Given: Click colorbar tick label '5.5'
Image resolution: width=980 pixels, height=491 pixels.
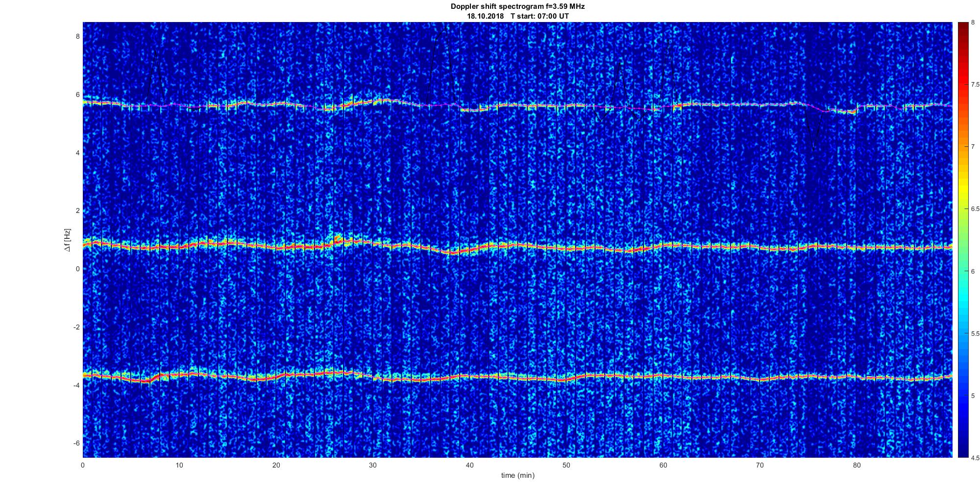Looking at the screenshot, I should (976, 334).
